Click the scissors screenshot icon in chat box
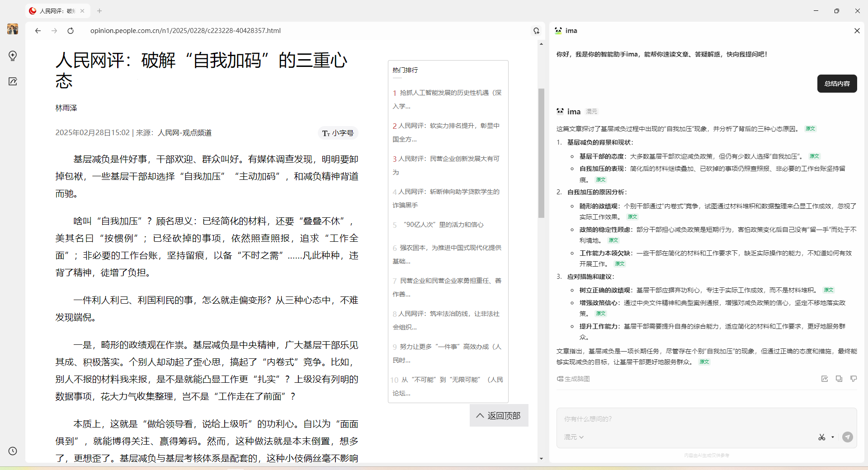 821,437
